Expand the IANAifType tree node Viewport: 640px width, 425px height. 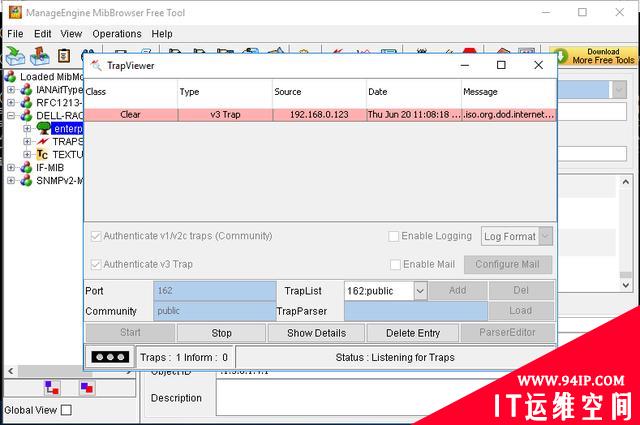point(11,89)
